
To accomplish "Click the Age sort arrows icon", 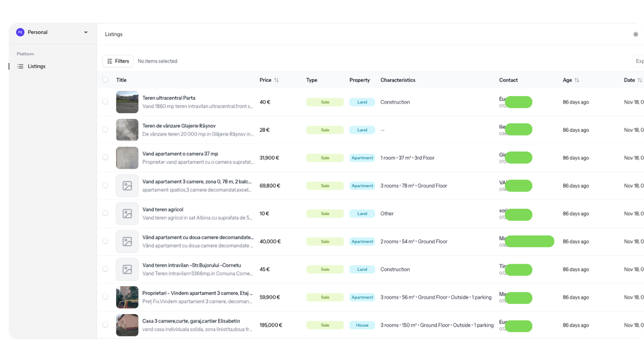I will pos(577,80).
